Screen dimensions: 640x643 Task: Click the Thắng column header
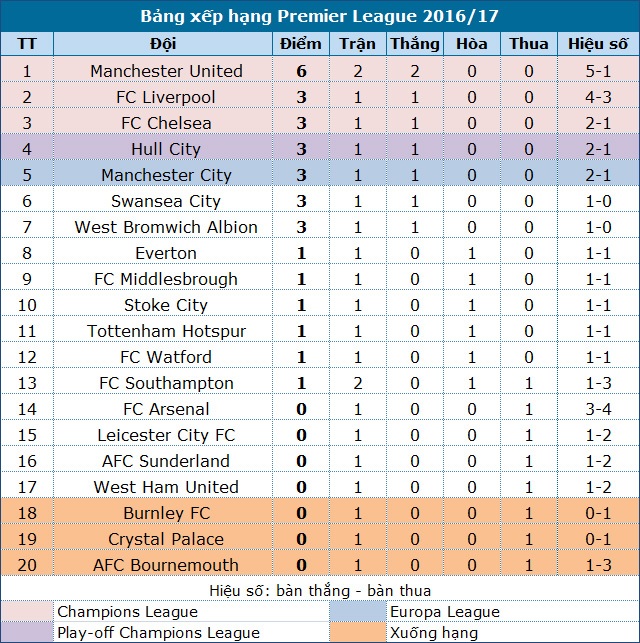tap(414, 44)
